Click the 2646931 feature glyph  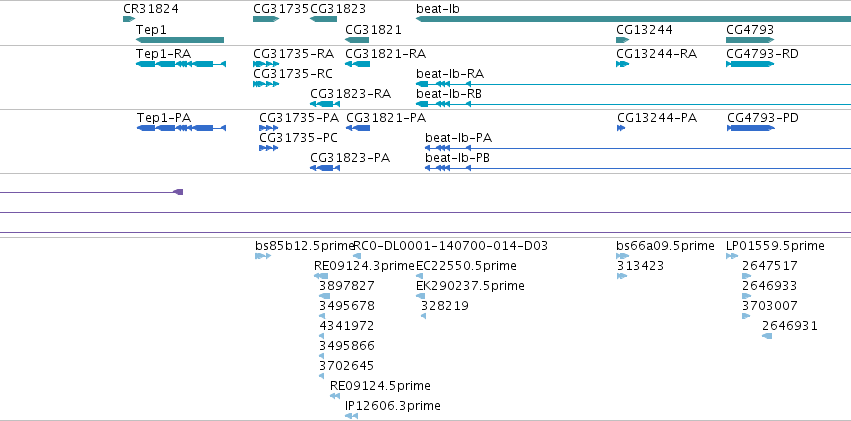[x=767, y=336]
